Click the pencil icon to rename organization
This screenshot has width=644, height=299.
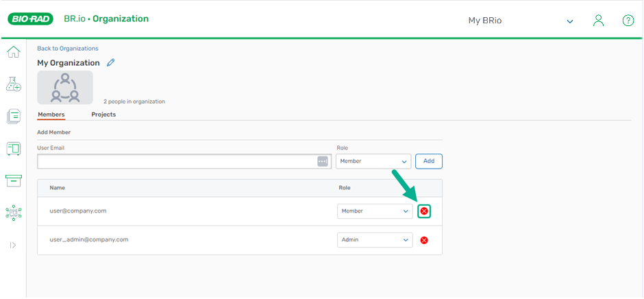pos(111,62)
